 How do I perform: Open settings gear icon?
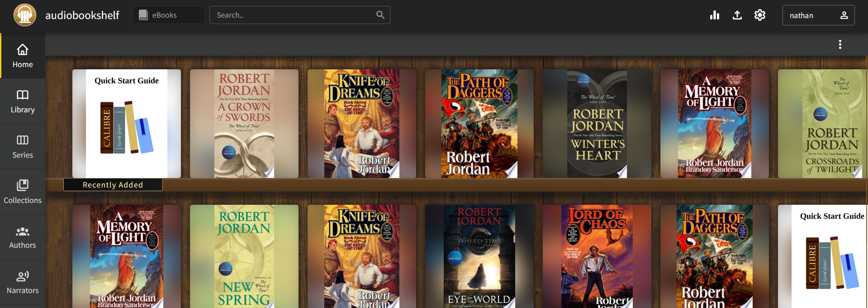coord(760,15)
